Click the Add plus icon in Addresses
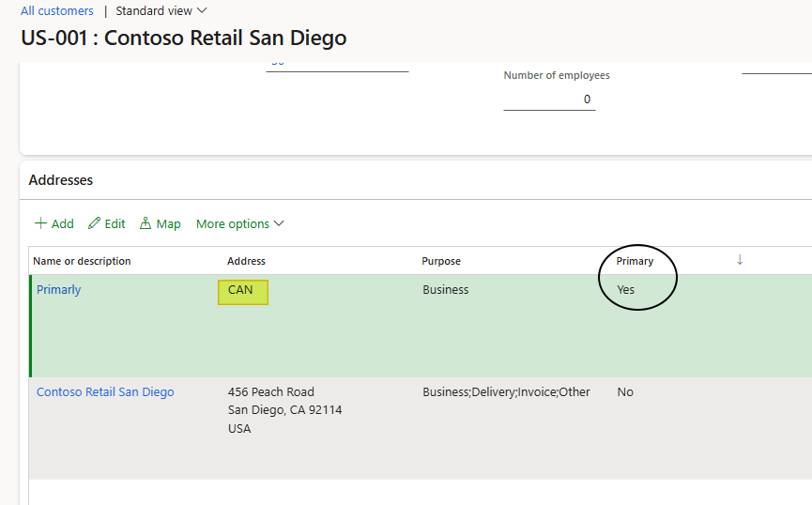The height and width of the screenshot is (505, 812). coord(40,223)
